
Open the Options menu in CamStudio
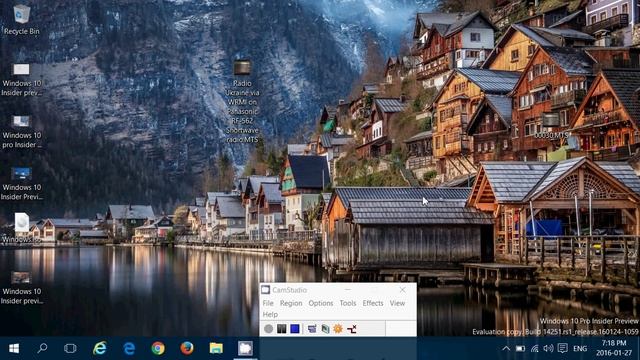321,303
